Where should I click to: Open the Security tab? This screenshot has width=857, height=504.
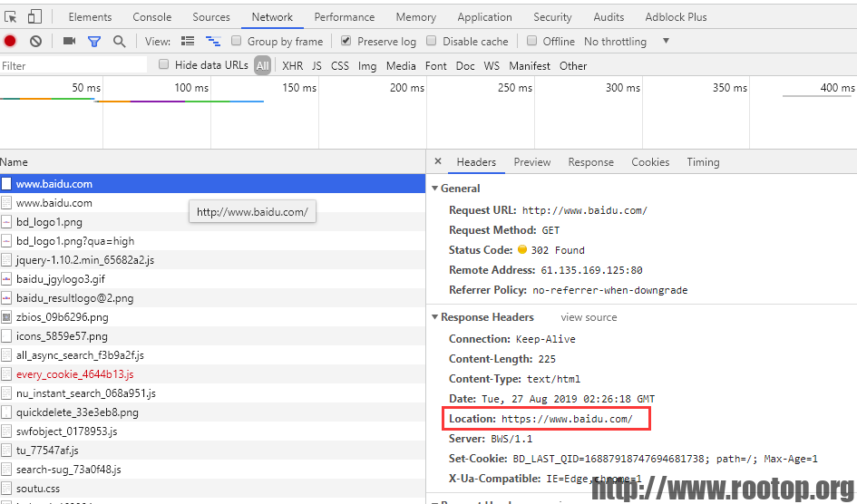552,17
